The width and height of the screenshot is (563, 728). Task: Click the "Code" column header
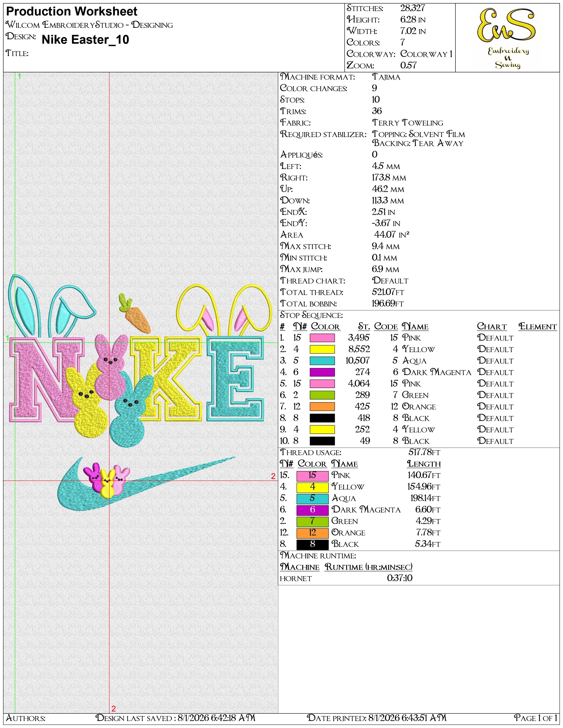pos(386,326)
